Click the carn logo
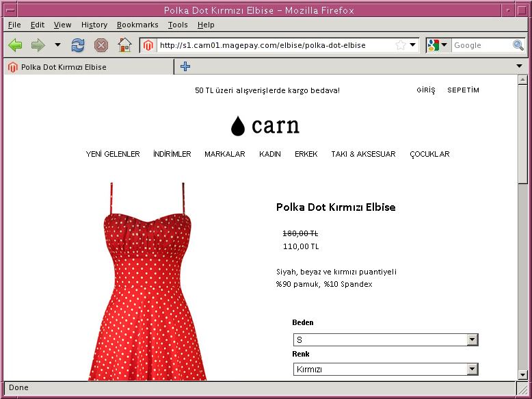 tap(265, 126)
